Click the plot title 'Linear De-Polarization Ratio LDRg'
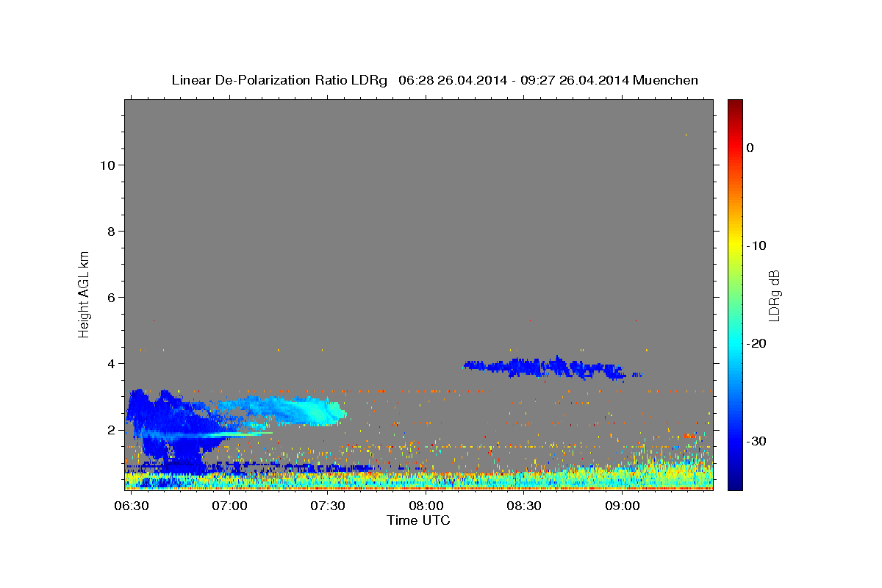 (279, 80)
